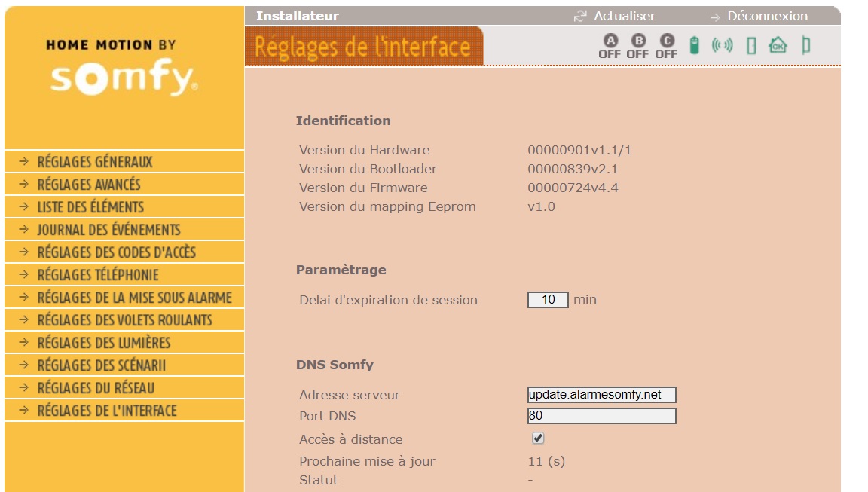Image resolution: width=868 pixels, height=492 pixels.
Task: Select hardware version 00000901v1.1/1 text
Action: (579, 150)
